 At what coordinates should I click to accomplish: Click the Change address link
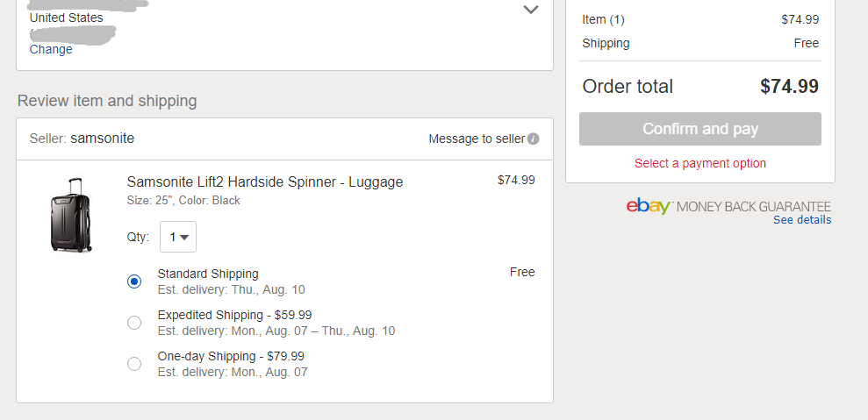[x=51, y=49]
